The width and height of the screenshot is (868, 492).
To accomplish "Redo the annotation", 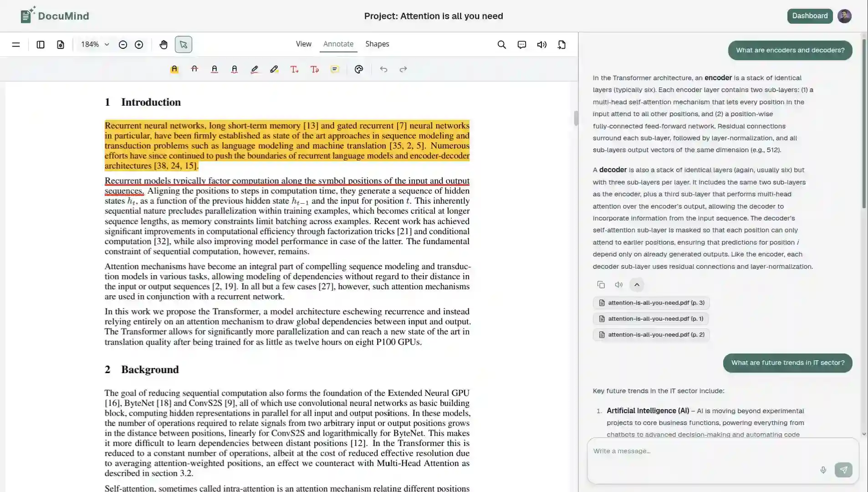I will [403, 69].
